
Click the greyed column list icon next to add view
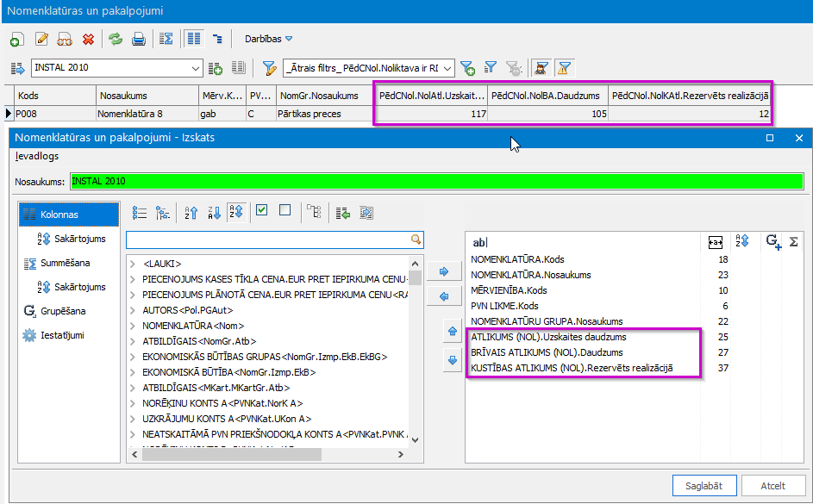(x=239, y=68)
